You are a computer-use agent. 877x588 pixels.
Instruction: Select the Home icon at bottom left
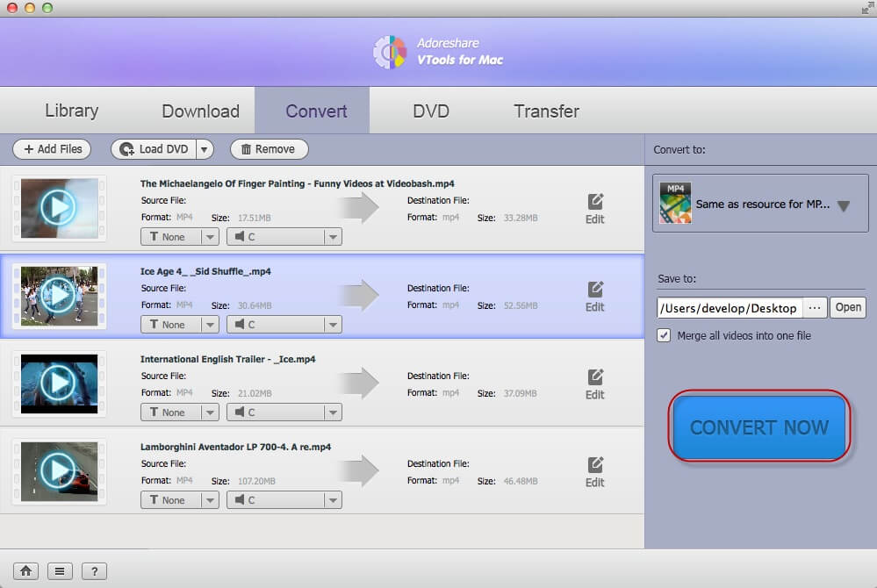25,570
